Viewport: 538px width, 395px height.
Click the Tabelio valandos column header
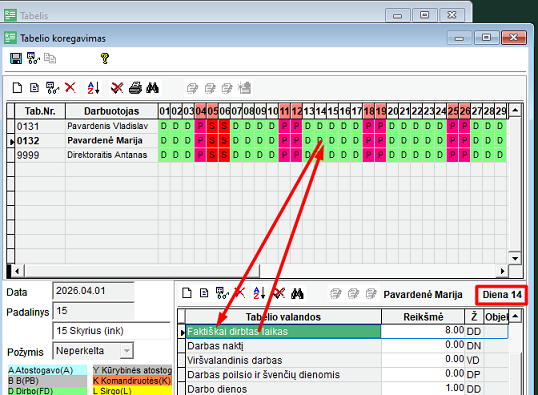(283, 317)
